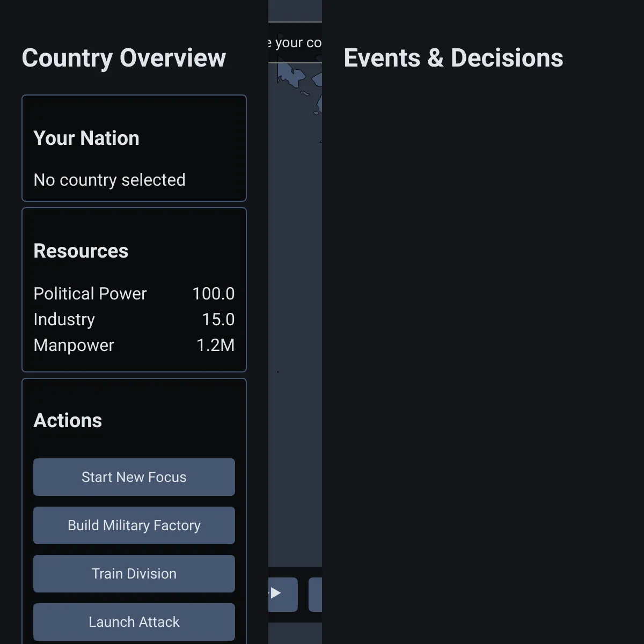Image resolution: width=644 pixels, height=644 pixels.
Task: Click the Train Division button
Action: (x=134, y=574)
